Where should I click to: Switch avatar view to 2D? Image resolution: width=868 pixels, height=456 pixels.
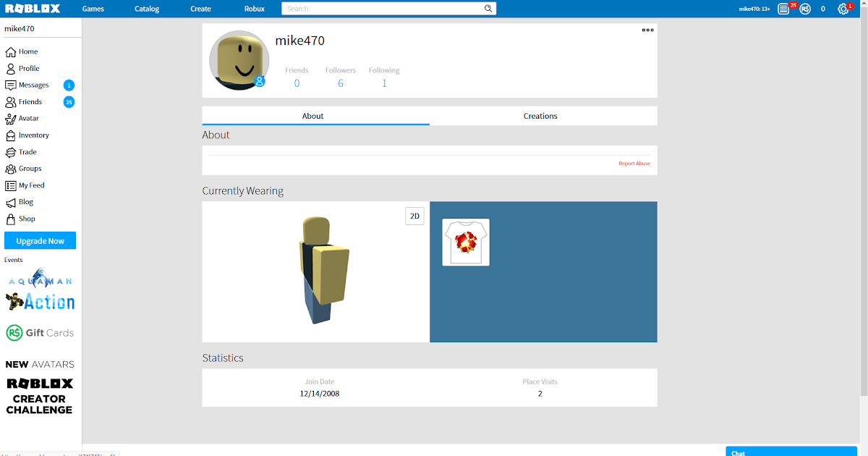pyautogui.click(x=414, y=216)
